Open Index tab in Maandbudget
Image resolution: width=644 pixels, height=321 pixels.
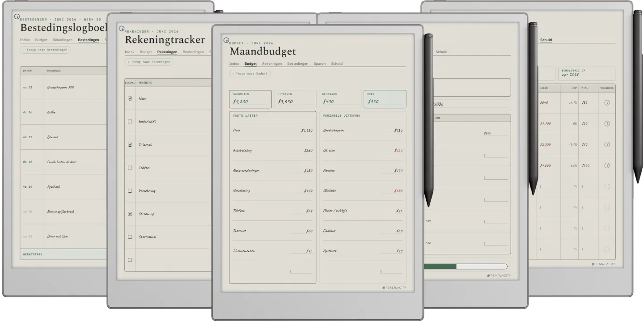[234, 63]
